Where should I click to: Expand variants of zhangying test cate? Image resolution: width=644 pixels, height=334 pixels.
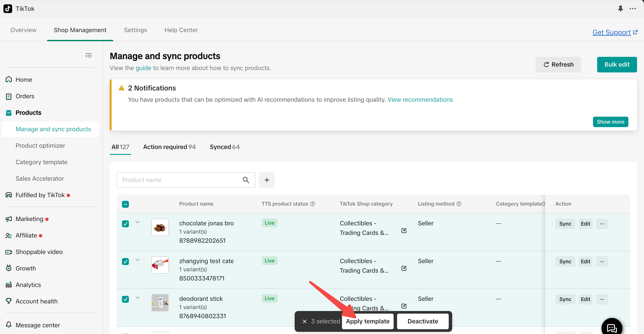click(138, 260)
